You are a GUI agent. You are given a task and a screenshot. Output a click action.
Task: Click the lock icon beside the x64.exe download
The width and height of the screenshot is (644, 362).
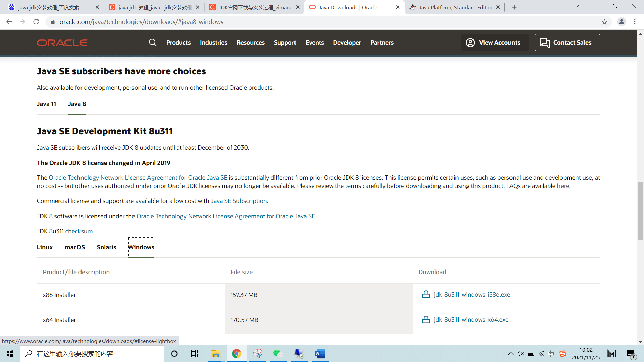[426, 320]
